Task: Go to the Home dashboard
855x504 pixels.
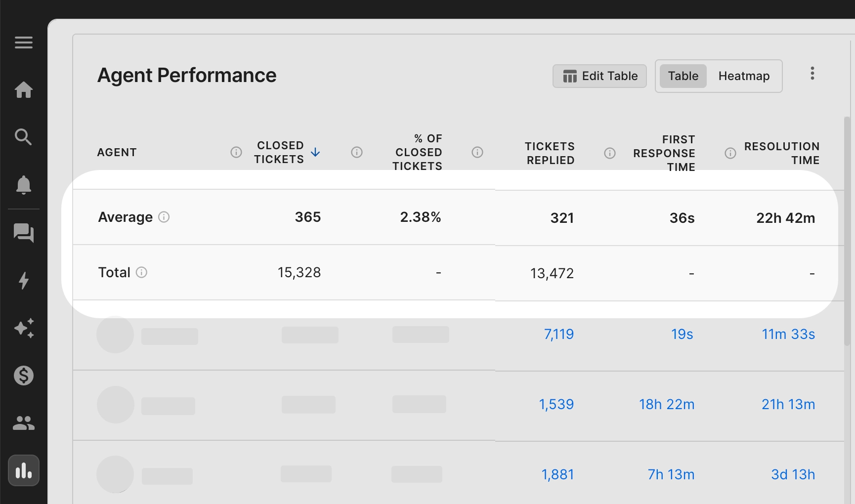Action: pyautogui.click(x=23, y=90)
